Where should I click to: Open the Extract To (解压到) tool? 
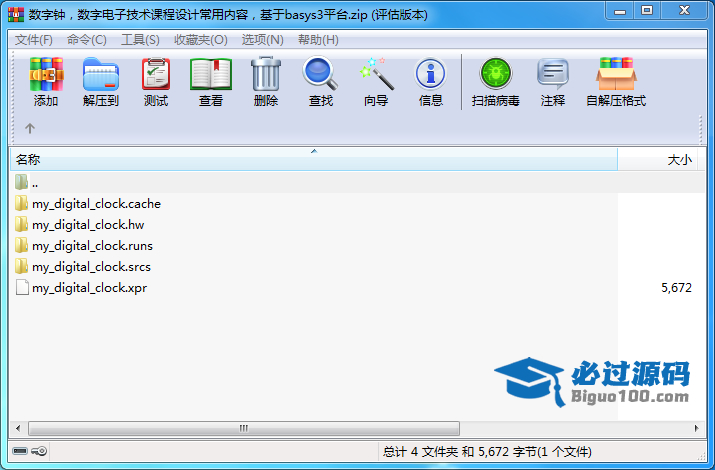coord(101,74)
